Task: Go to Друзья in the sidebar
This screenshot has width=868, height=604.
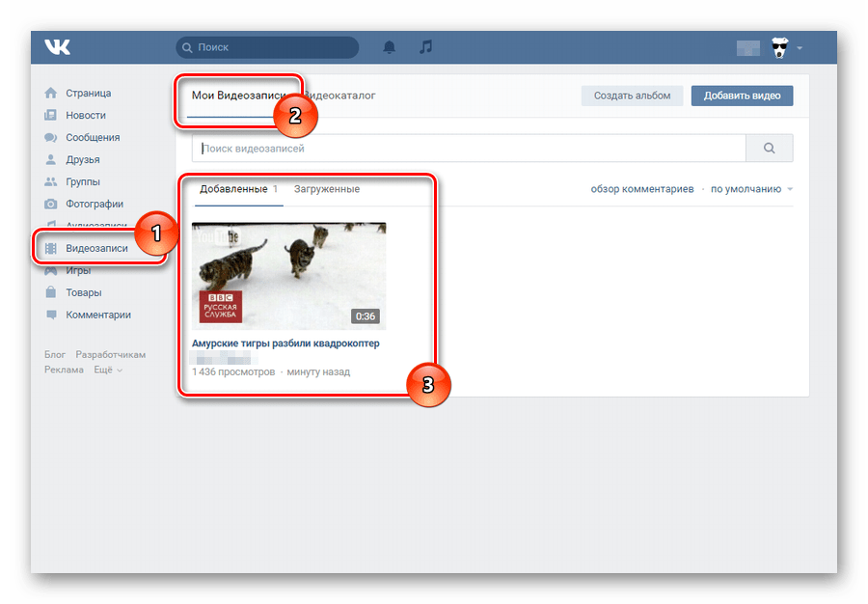Action: (83, 159)
